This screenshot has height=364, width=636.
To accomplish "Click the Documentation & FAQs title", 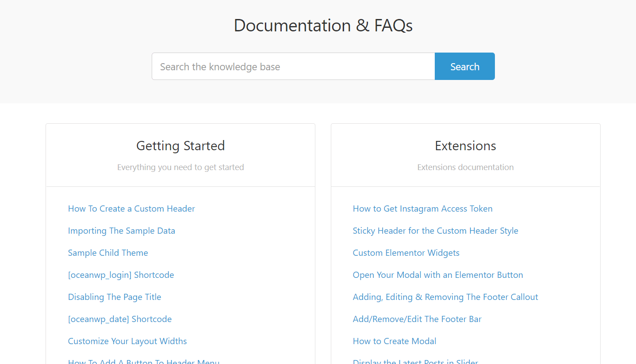I will tap(323, 25).
